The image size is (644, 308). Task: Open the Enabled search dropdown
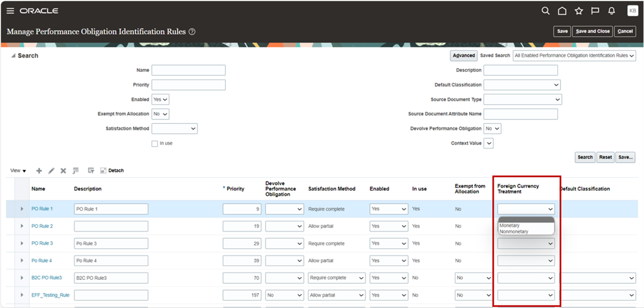(x=160, y=100)
